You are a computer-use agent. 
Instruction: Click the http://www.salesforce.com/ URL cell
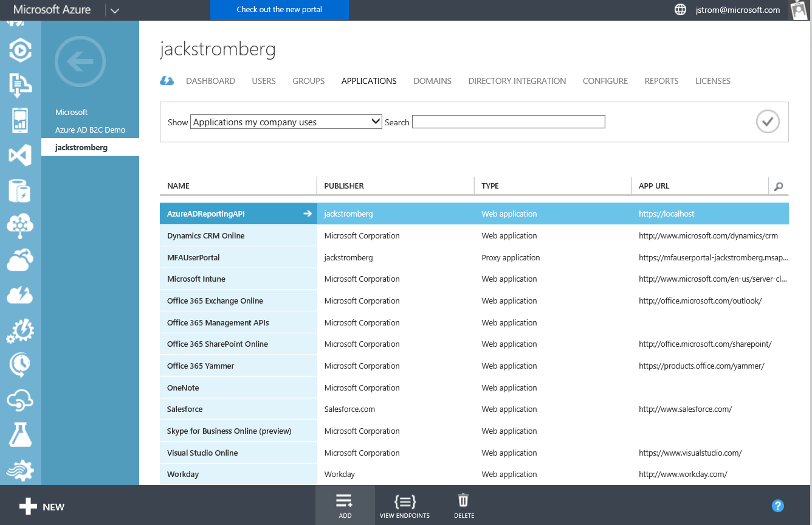tap(685, 409)
